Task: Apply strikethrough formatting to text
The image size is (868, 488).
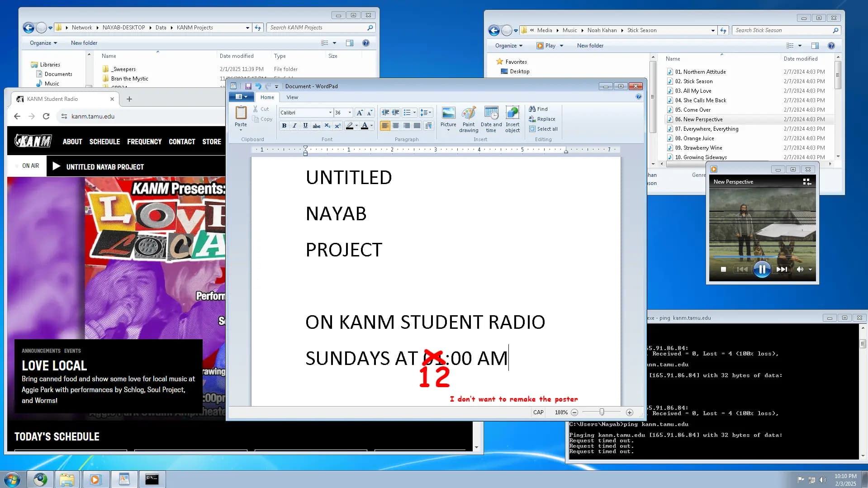Action: tap(316, 126)
